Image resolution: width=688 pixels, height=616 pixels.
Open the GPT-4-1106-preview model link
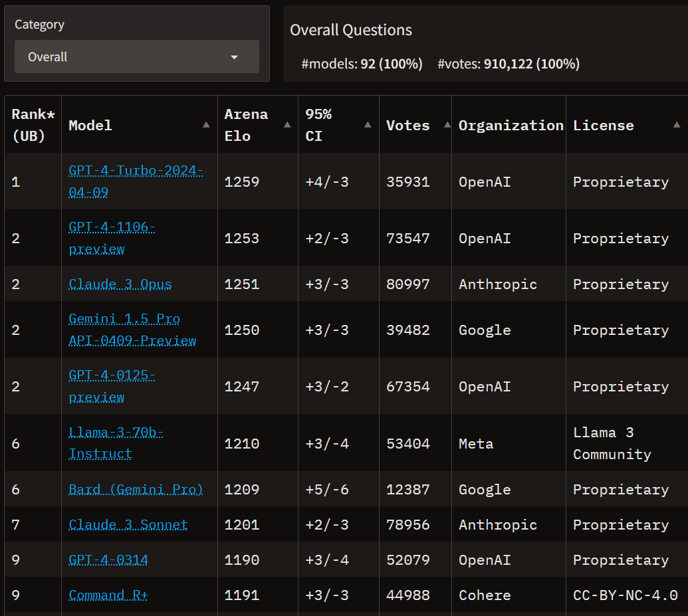point(112,238)
